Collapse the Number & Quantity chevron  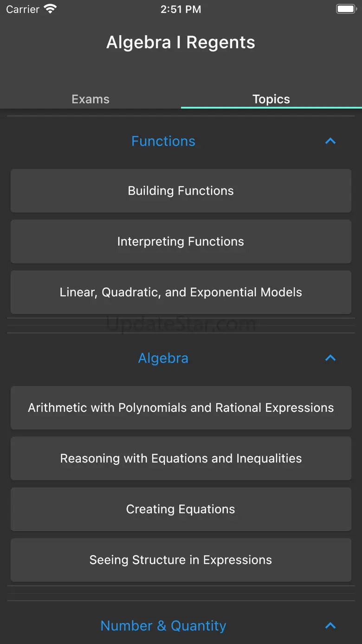coord(330,626)
